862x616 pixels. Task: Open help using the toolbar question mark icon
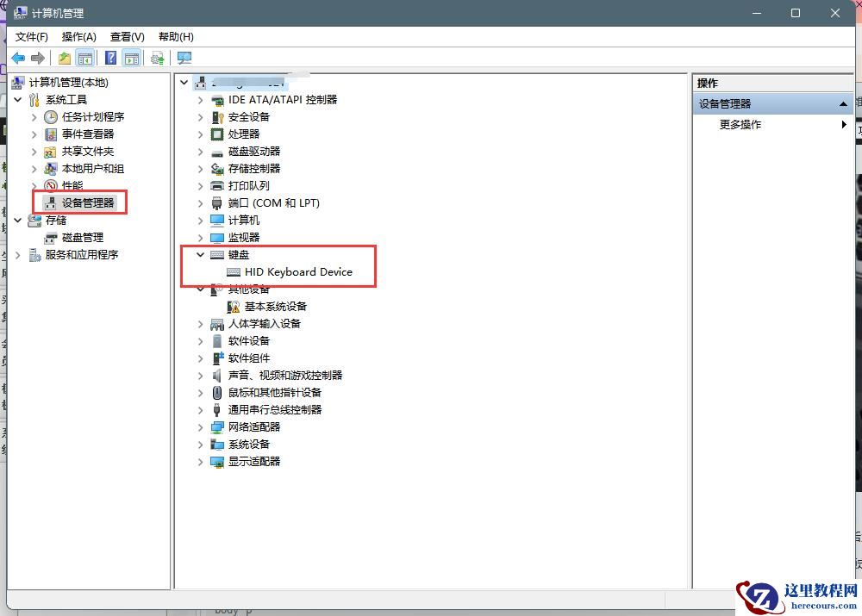109,57
